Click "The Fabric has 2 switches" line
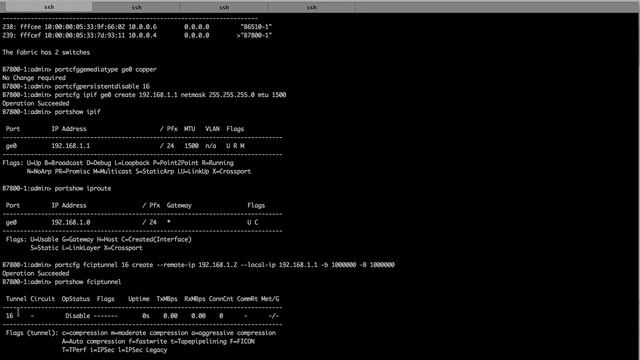 point(46,53)
